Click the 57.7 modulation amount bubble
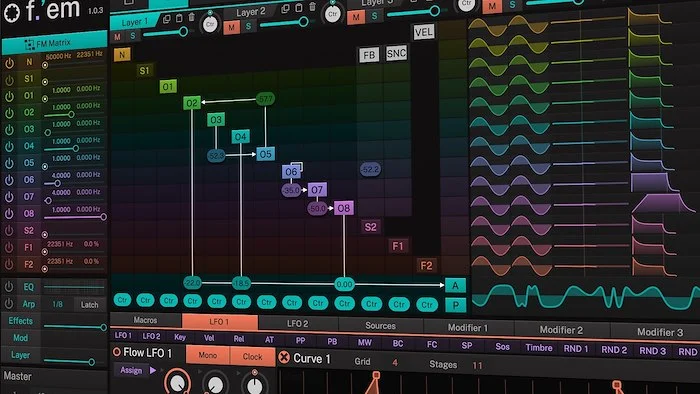This screenshot has height=394, width=700. (265, 99)
